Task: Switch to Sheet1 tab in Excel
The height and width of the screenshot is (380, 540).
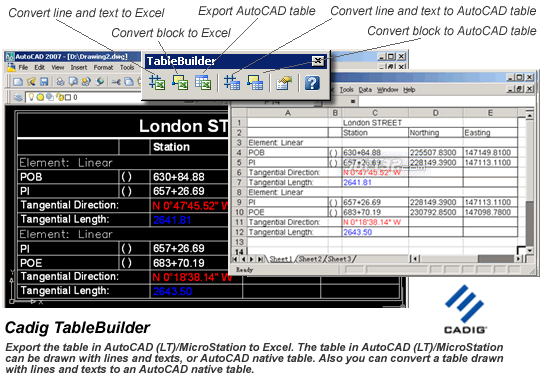Action: point(281,259)
